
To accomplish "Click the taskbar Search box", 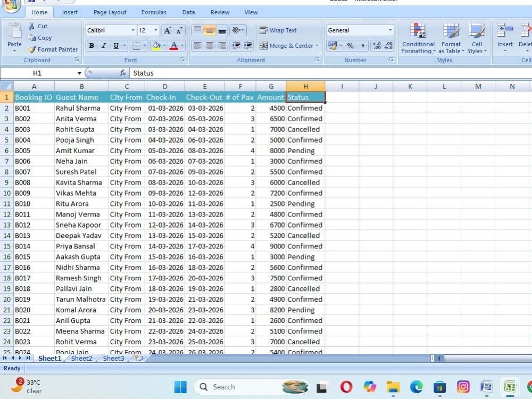I will [252, 387].
